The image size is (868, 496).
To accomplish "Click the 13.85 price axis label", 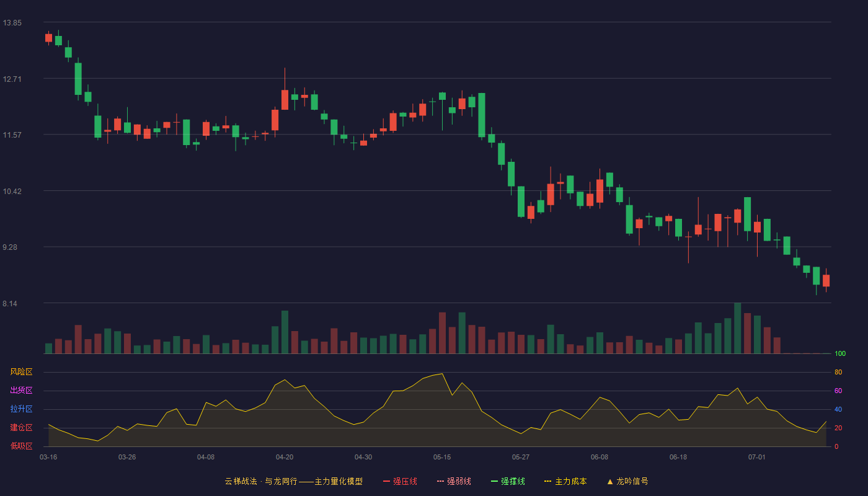I will [x=12, y=23].
